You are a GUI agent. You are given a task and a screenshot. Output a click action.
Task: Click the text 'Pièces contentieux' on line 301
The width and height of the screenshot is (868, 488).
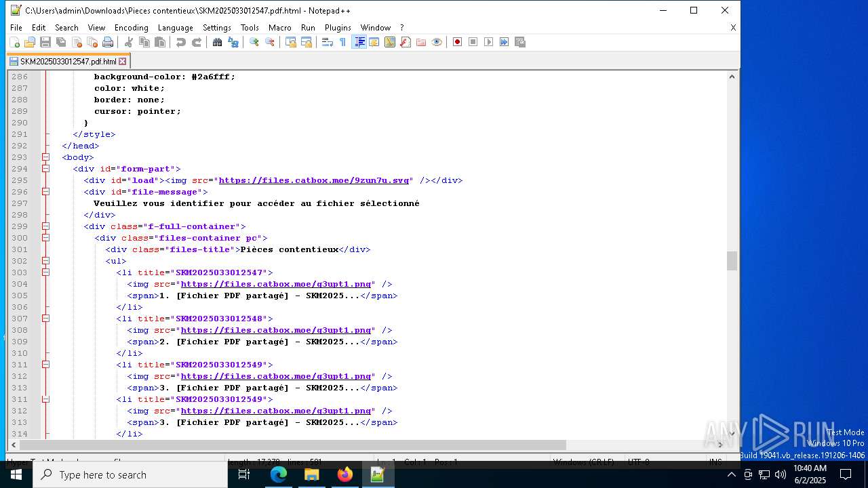click(290, 249)
